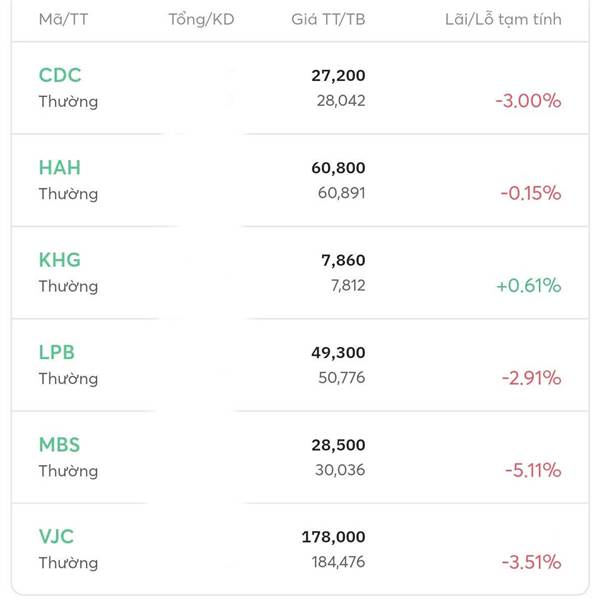Open the MBS stock ticker
This screenshot has width=600, height=600.
tap(59, 444)
